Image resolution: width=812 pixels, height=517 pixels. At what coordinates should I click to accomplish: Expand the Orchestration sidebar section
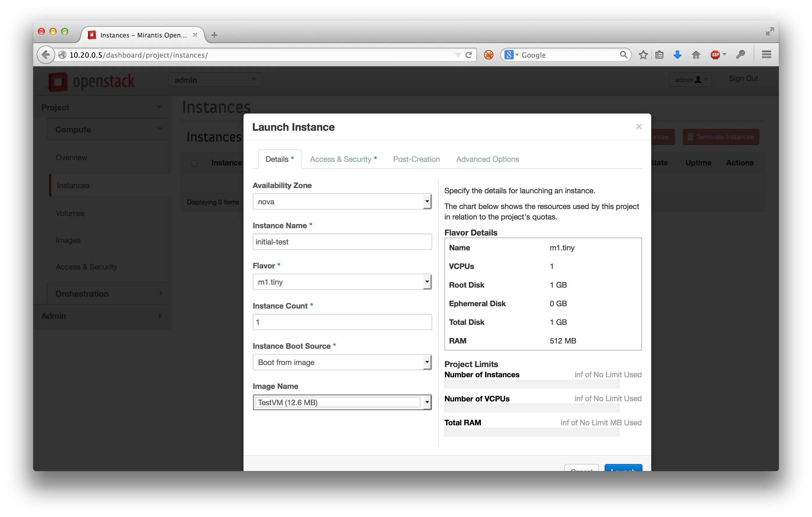coord(107,293)
